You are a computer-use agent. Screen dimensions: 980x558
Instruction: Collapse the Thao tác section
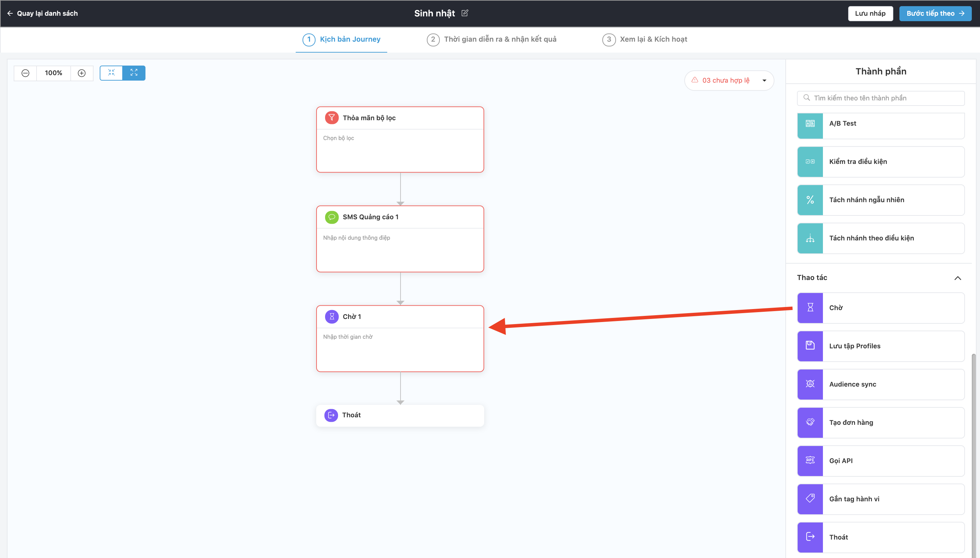957,278
